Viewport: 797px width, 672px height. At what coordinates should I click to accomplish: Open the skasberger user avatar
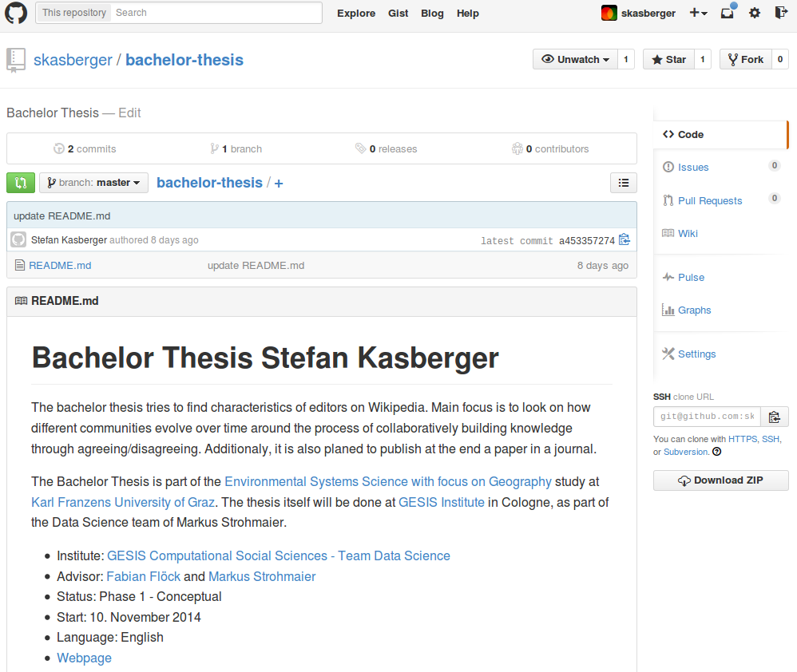[609, 13]
